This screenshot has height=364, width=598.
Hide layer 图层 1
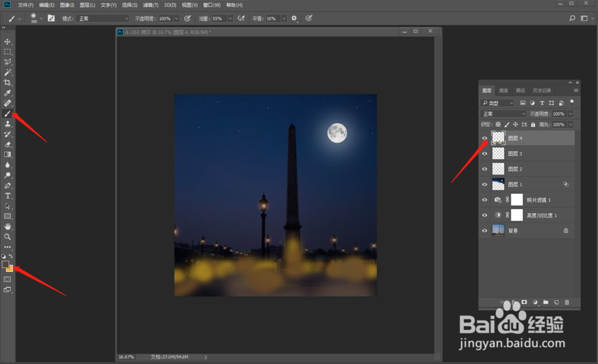(485, 185)
